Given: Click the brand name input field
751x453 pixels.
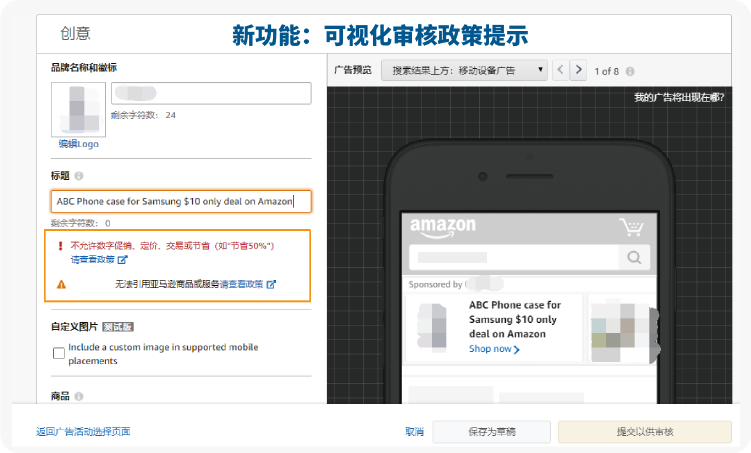Looking at the screenshot, I should pyautogui.click(x=211, y=93).
